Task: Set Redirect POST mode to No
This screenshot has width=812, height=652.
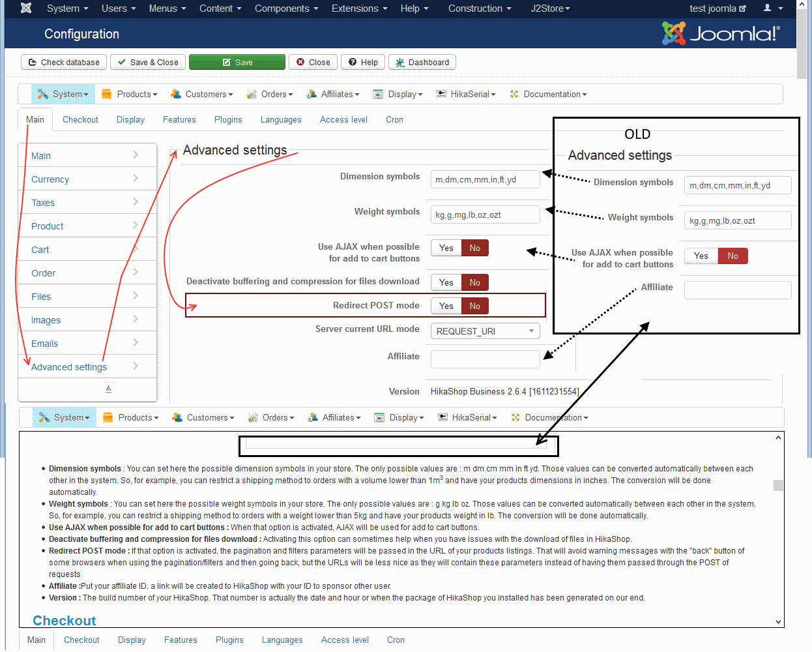Action: pyautogui.click(x=475, y=306)
